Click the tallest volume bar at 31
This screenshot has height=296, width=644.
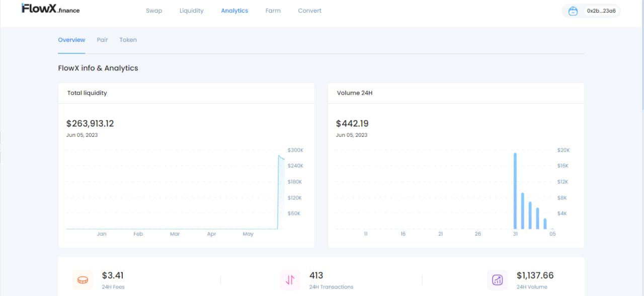tap(515, 191)
